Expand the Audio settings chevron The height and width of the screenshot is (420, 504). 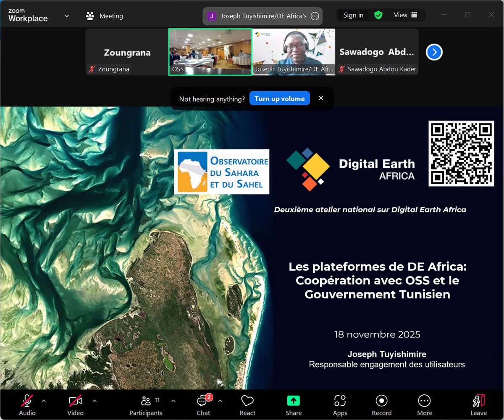click(x=44, y=401)
